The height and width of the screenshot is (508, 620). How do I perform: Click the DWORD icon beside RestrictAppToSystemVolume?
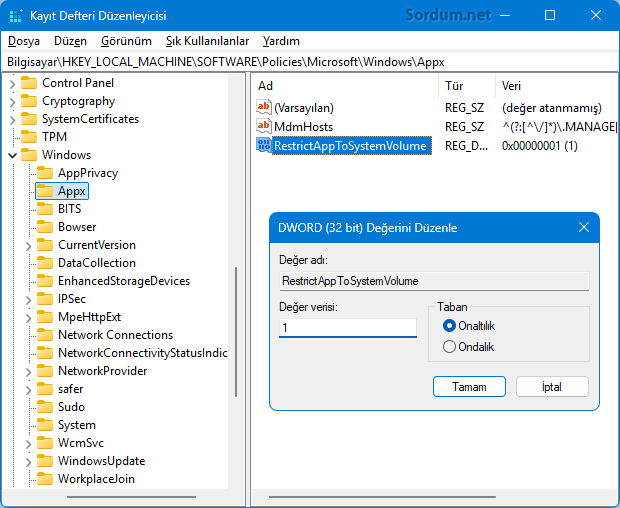(x=264, y=146)
